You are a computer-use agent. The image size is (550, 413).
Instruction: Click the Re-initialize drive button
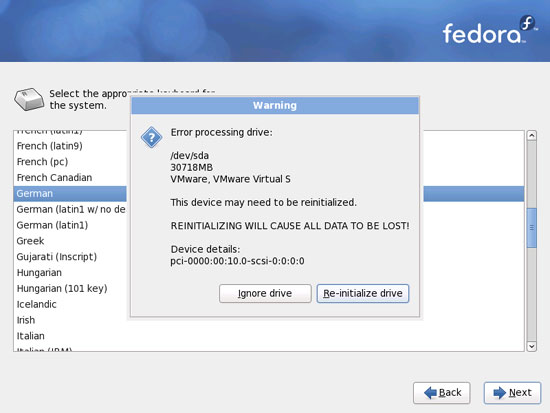tap(363, 293)
